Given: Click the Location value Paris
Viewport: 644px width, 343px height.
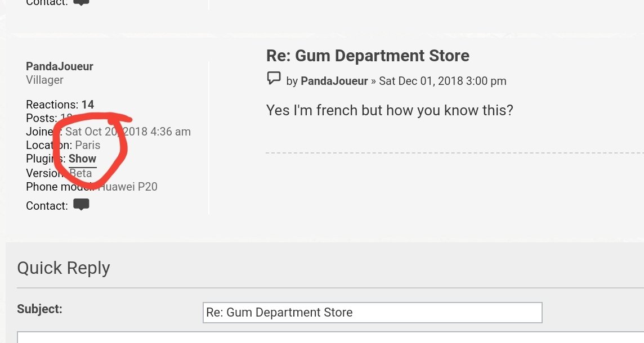Looking at the screenshot, I should pyautogui.click(x=87, y=145).
